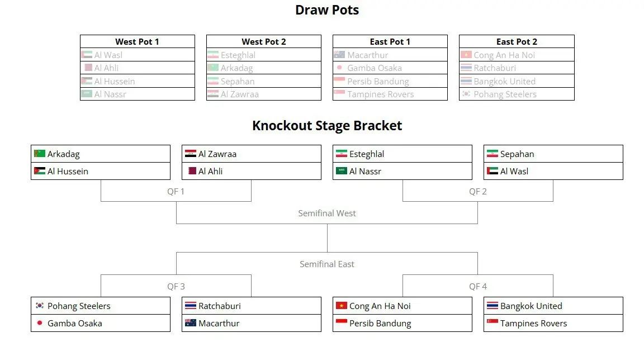The height and width of the screenshot is (361, 644).
Task: Click the UAE flag beside Al Wasl in the bracket
Action: [493, 171]
